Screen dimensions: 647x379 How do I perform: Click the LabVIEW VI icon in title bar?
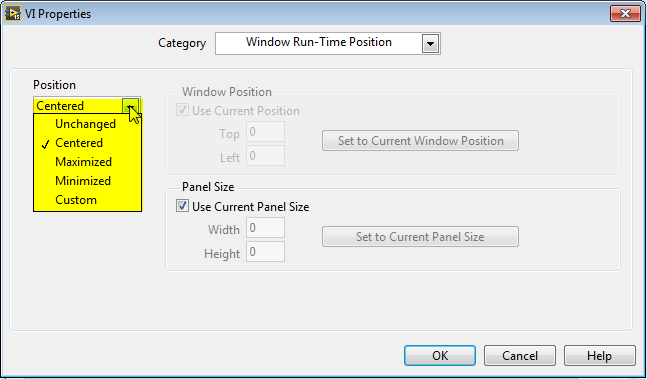click(12, 14)
